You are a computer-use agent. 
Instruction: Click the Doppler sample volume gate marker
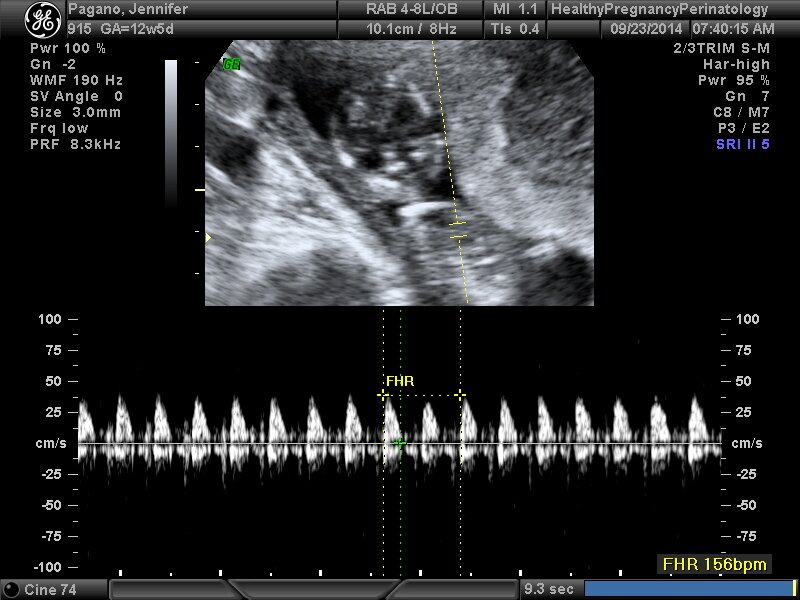point(457,228)
